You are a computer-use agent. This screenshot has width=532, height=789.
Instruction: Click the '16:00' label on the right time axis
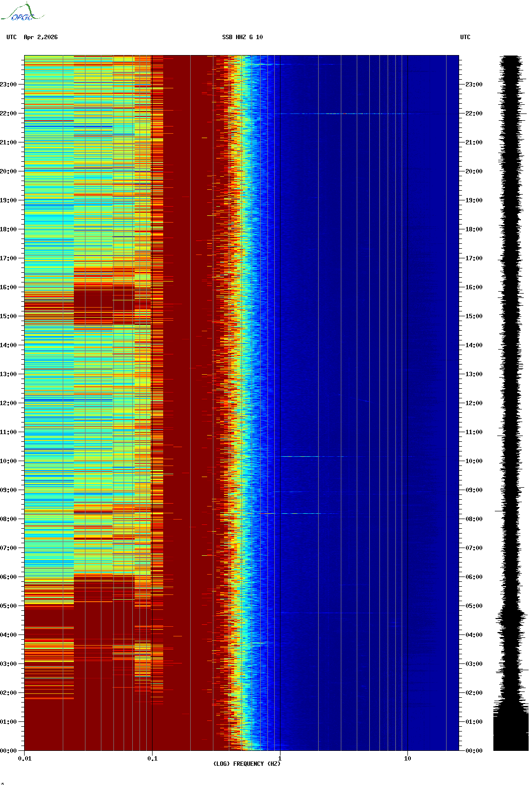point(474,287)
